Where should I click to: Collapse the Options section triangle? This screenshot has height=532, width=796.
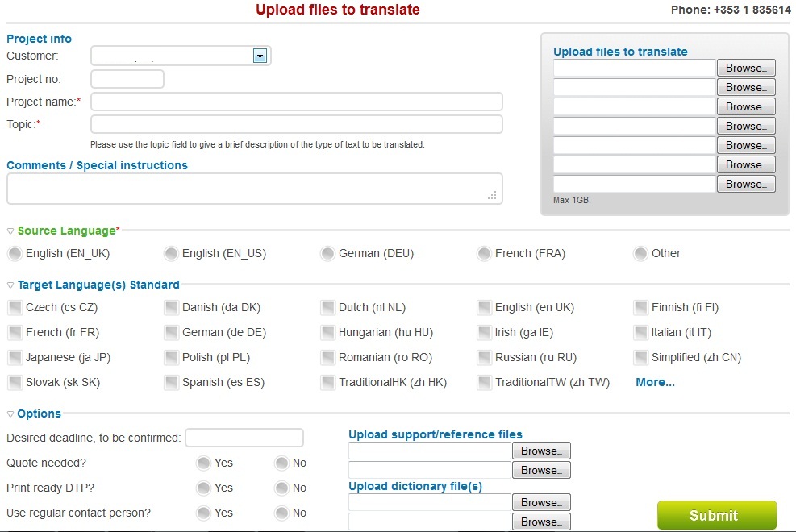10,414
